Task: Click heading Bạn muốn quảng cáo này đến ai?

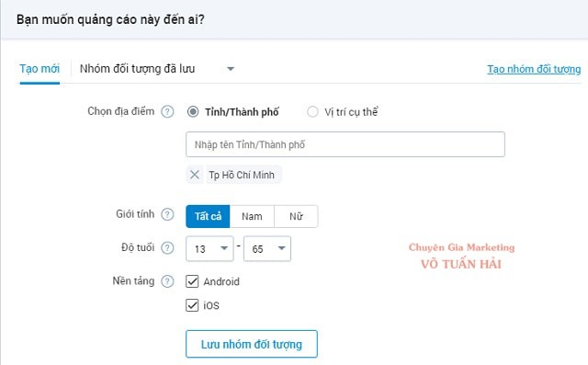Action: click(x=110, y=19)
